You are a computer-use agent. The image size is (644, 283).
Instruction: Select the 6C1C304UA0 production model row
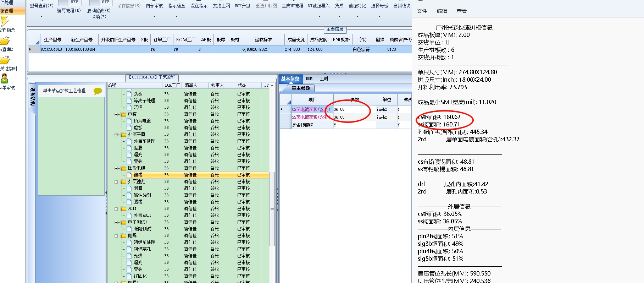click(220, 50)
